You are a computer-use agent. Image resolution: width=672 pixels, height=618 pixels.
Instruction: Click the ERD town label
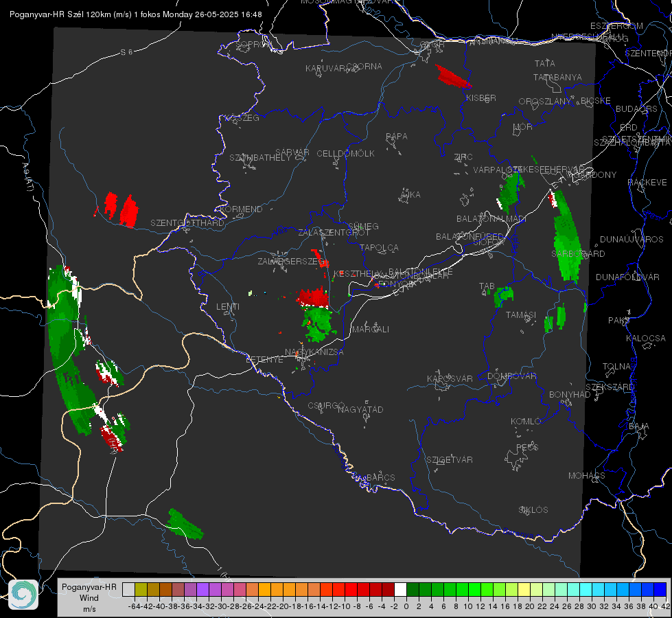coord(629,128)
